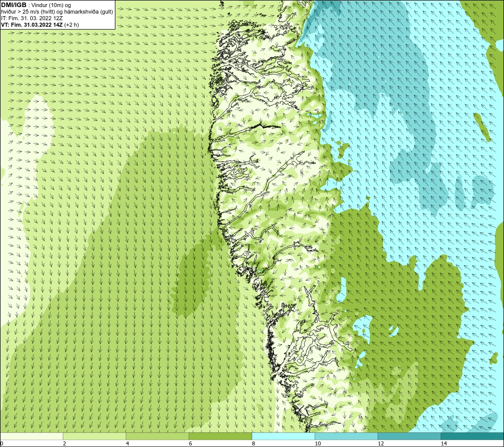Click the scale label '8'
The width and height of the screenshot is (504, 447).
254,443
